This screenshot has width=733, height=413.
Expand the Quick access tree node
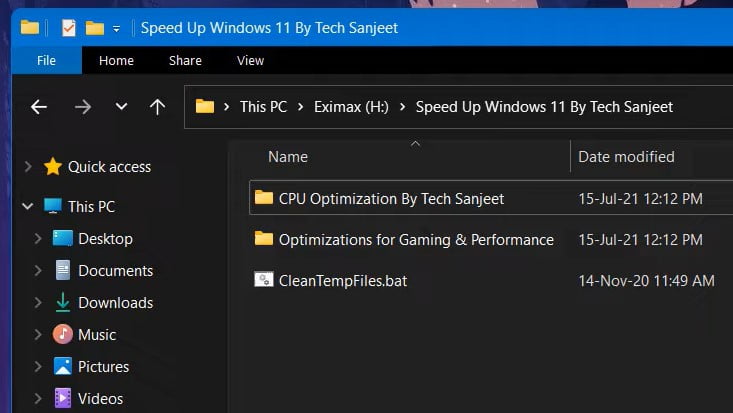[x=27, y=167]
